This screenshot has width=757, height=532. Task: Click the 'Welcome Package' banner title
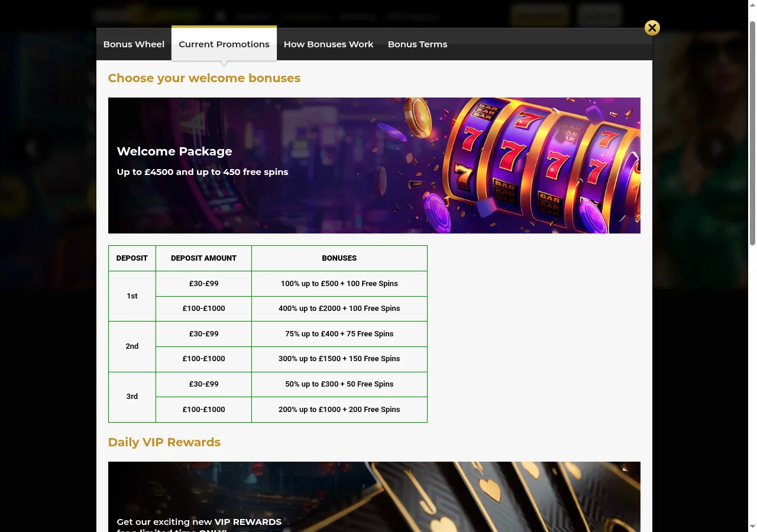click(x=174, y=151)
